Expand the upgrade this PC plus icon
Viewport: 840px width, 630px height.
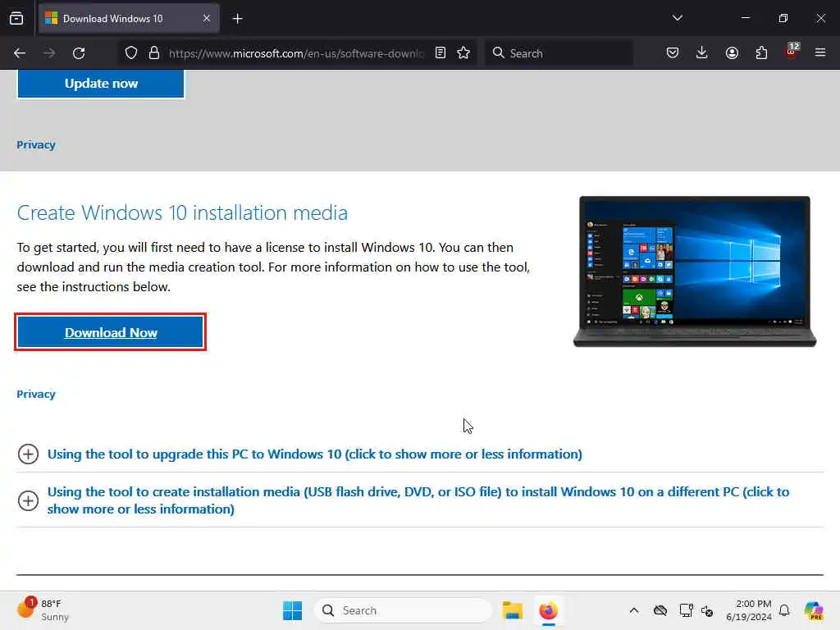[28, 454]
